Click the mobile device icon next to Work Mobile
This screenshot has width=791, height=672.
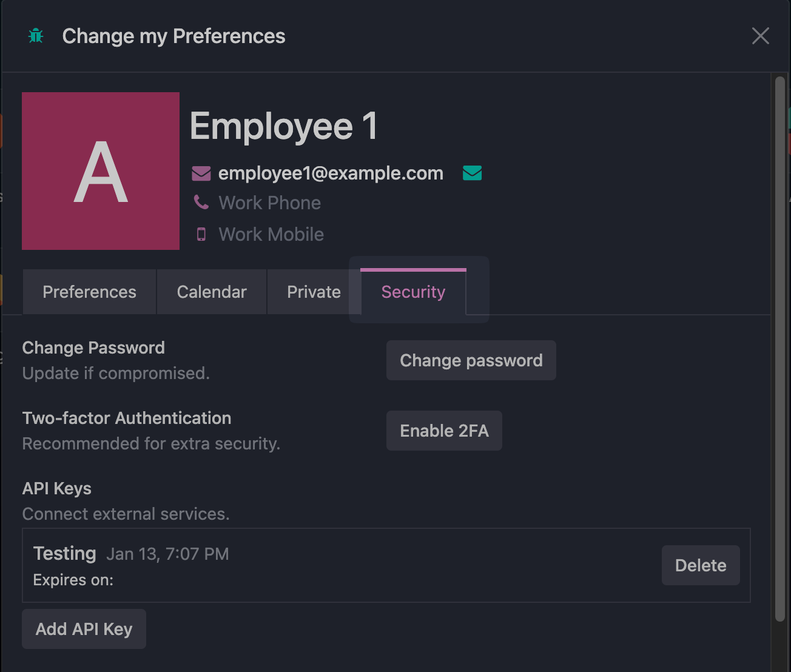(201, 234)
